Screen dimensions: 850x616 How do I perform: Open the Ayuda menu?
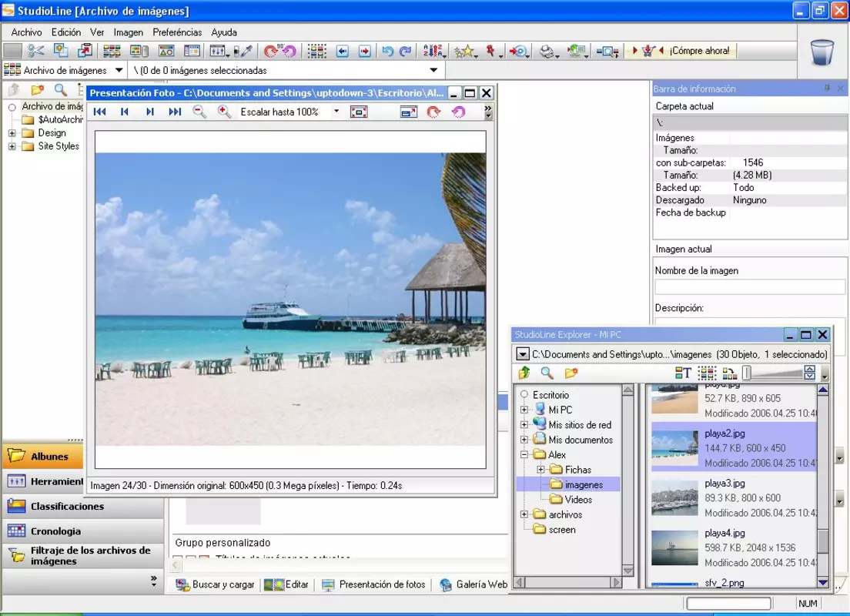[224, 32]
